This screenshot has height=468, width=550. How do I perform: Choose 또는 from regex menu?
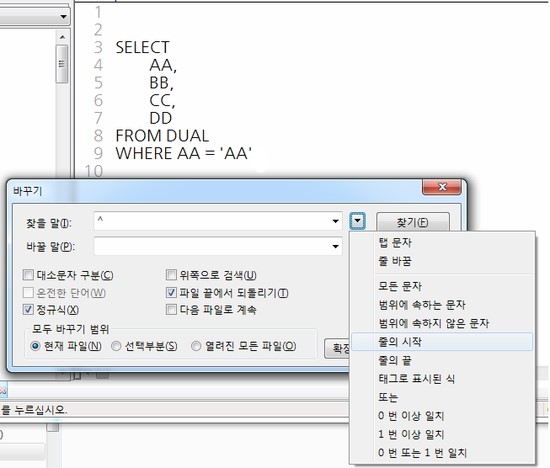[442, 397]
